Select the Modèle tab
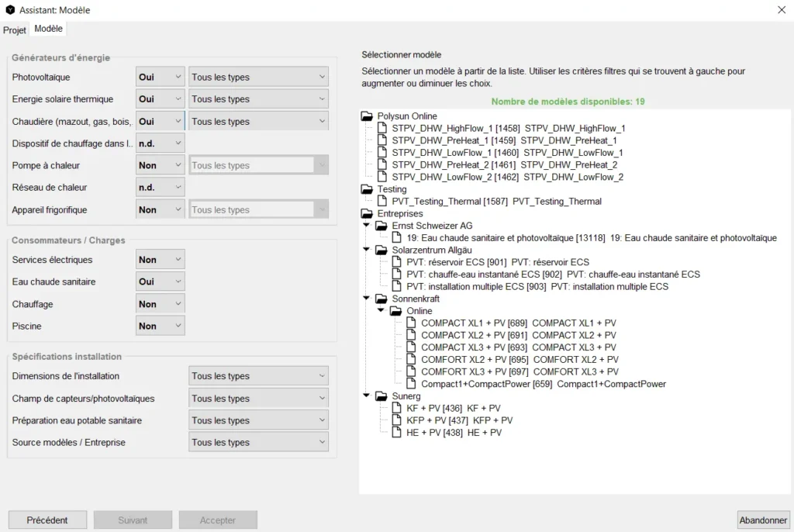The image size is (794, 532). click(49, 29)
